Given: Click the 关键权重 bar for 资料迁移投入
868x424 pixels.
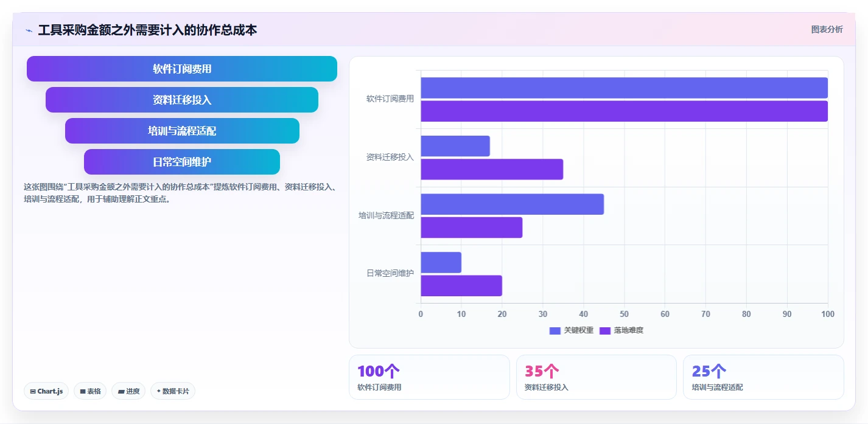Looking at the screenshot, I should pyautogui.click(x=455, y=146).
